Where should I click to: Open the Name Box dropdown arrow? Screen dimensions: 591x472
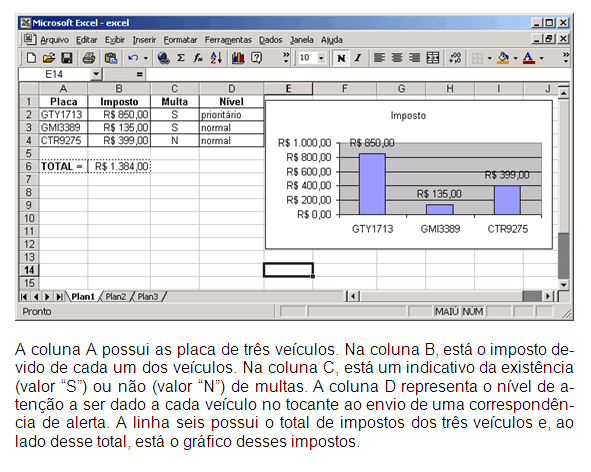pos(96,74)
